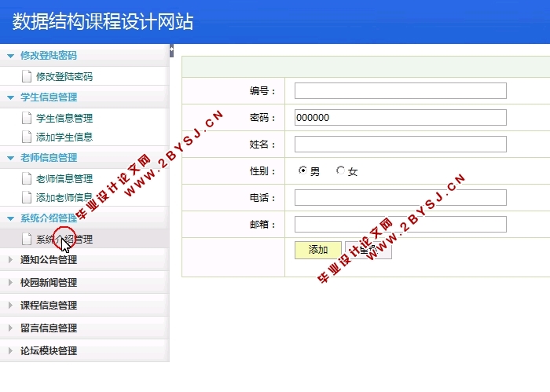Open the 老师信息管理 sub-item link
The width and height of the screenshot is (550, 392).
point(64,178)
